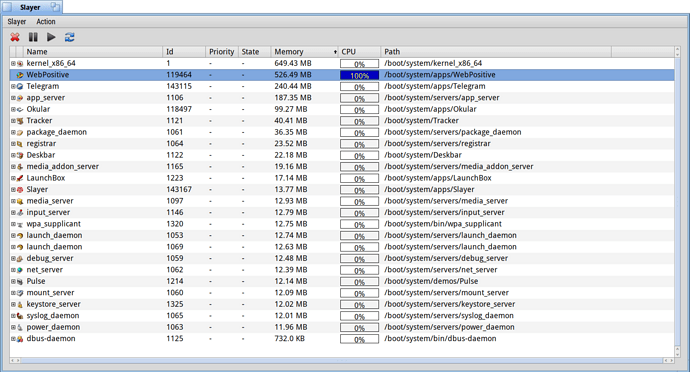Click the net_server process icon

[x=20, y=270]
